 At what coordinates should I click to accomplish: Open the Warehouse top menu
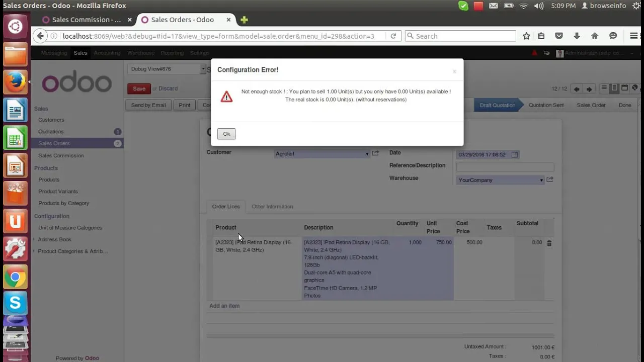[x=141, y=53]
